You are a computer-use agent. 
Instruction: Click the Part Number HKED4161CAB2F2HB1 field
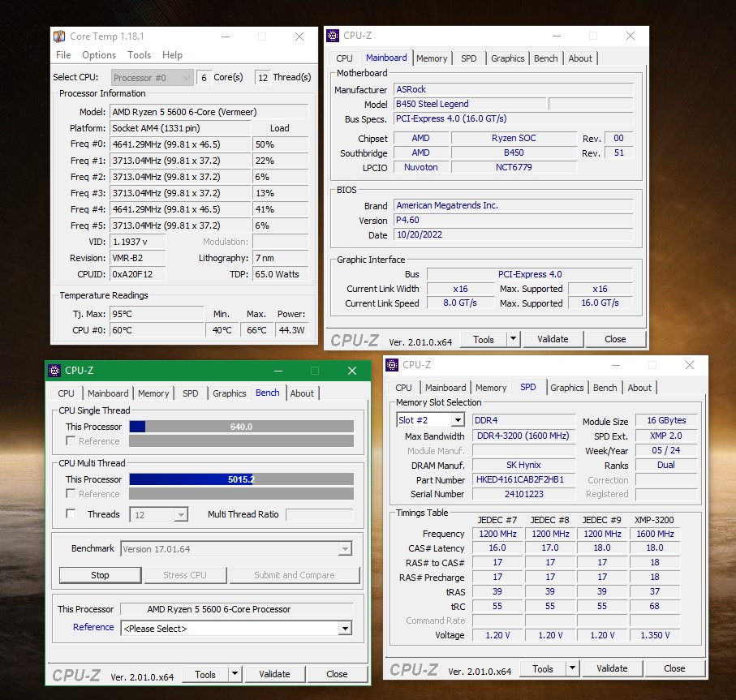tap(524, 479)
